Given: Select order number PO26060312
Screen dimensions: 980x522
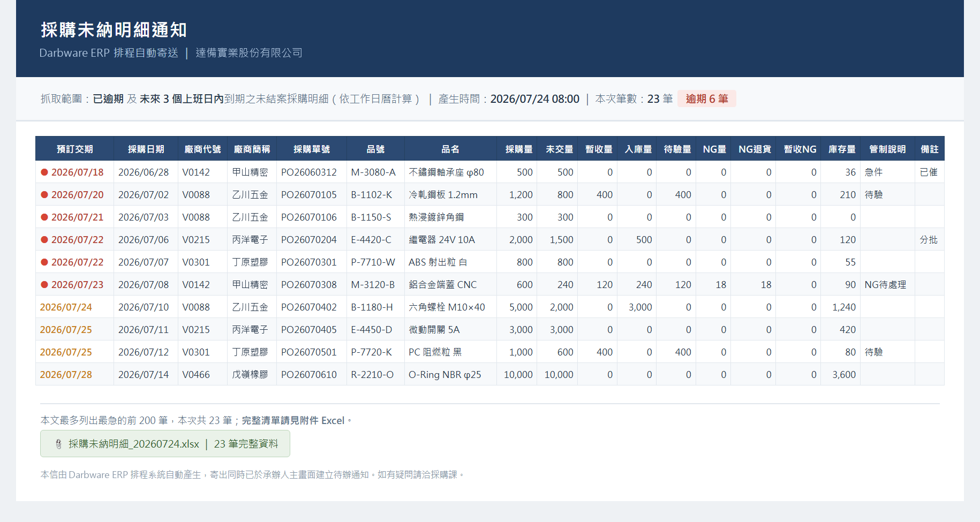Looking at the screenshot, I should pyautogui.click(x=309, y=172).
